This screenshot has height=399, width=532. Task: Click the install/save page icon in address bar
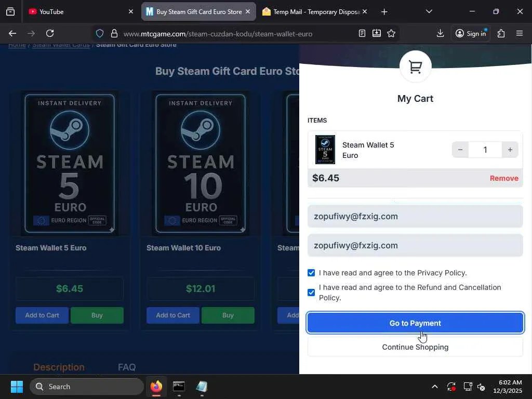(377, 33)
